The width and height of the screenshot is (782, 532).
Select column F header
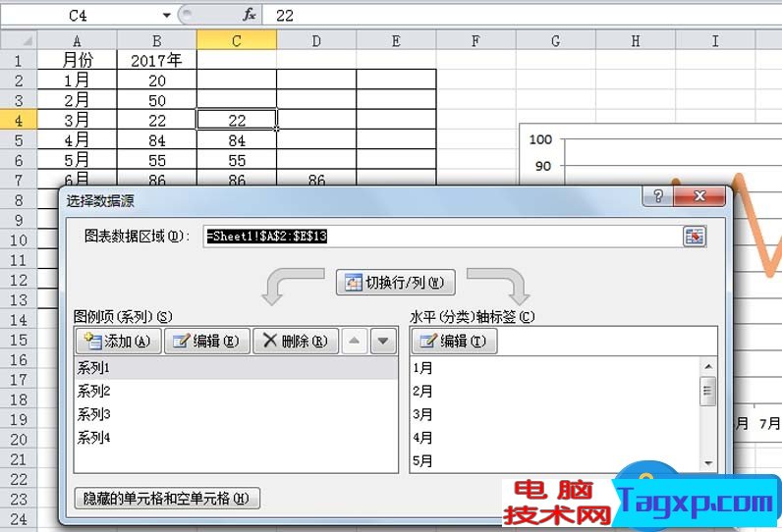(475, 40)
